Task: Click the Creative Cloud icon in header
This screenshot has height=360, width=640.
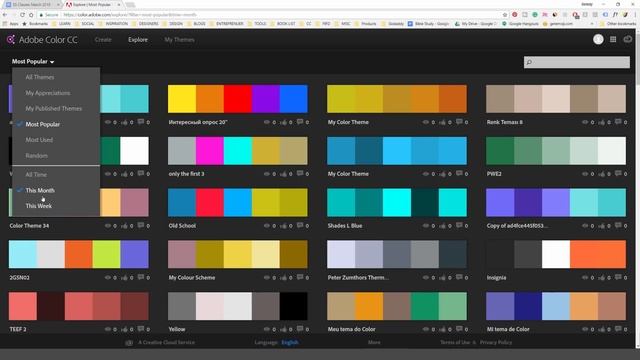Action: click(627, 39)
